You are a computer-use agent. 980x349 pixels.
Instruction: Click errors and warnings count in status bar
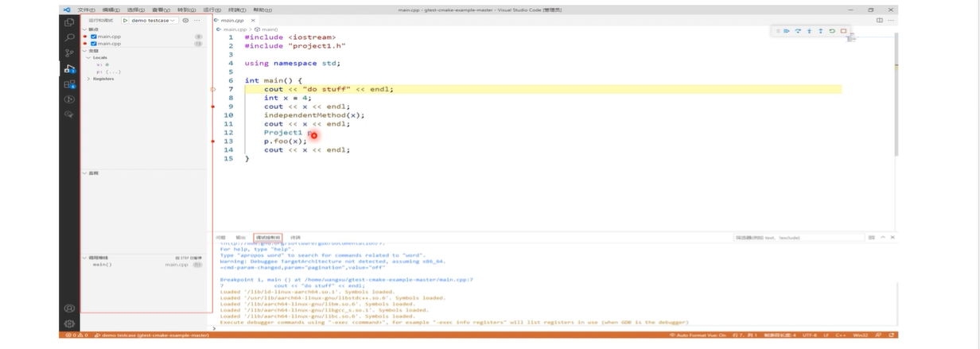point(76,335)
